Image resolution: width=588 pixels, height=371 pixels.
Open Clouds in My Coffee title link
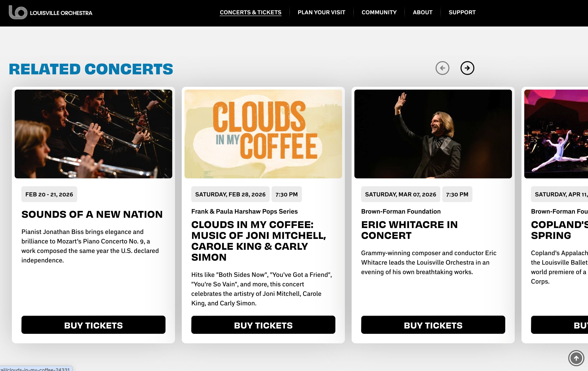coord(258,241)
